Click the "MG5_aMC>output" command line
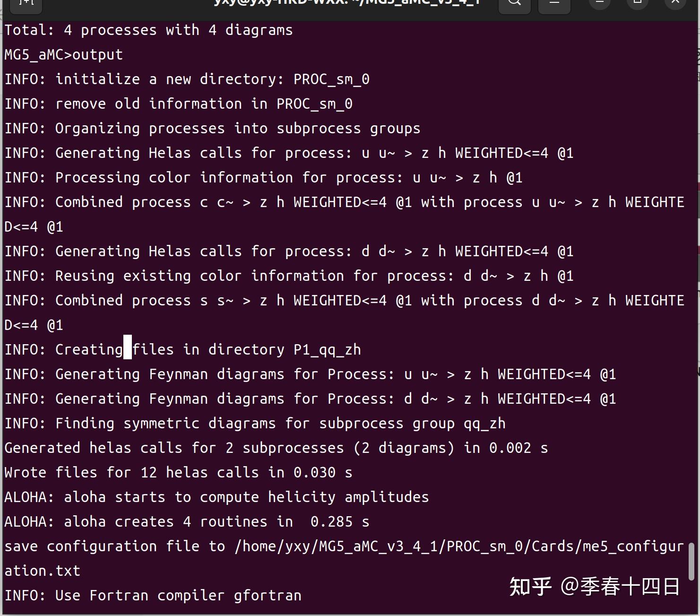Screen dimensions: 700x616 point(64,55)
